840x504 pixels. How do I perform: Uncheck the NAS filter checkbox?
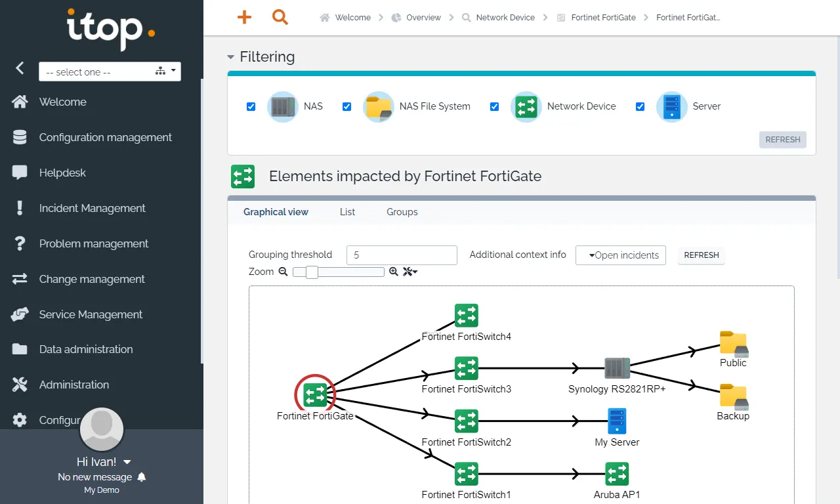point(251,106)
